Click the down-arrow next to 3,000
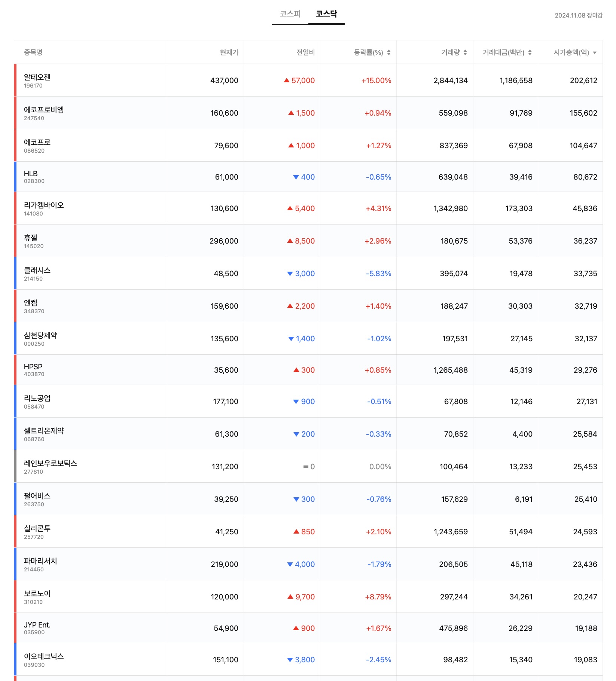Viewport: 616px width, 681px height. click(290, 274)
